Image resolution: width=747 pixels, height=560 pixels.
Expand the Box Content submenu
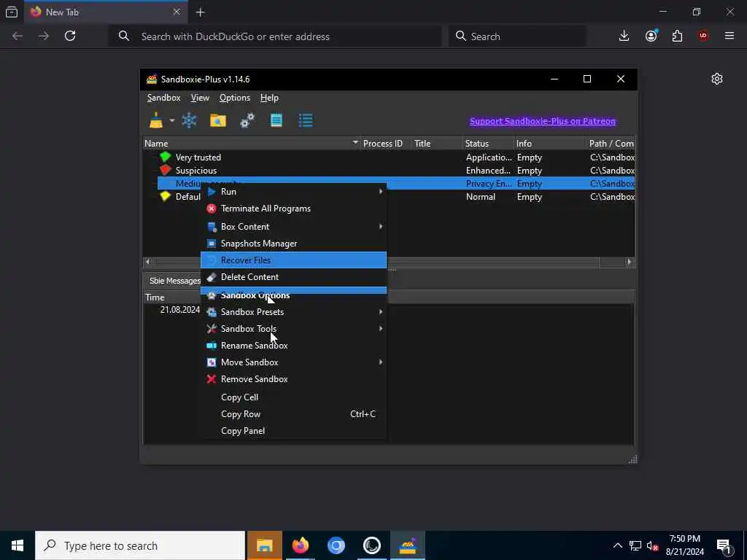(x=293, y=227)
